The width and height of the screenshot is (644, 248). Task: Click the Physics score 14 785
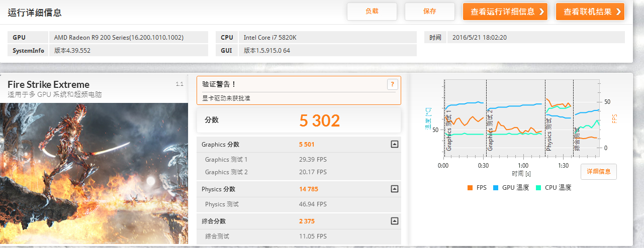[309, 189]
